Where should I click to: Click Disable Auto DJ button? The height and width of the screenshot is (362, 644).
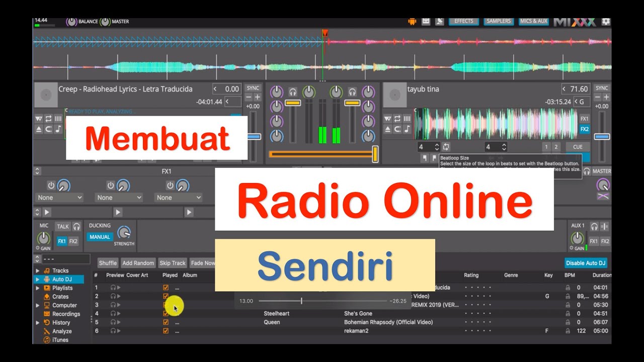tap(586, 263)
